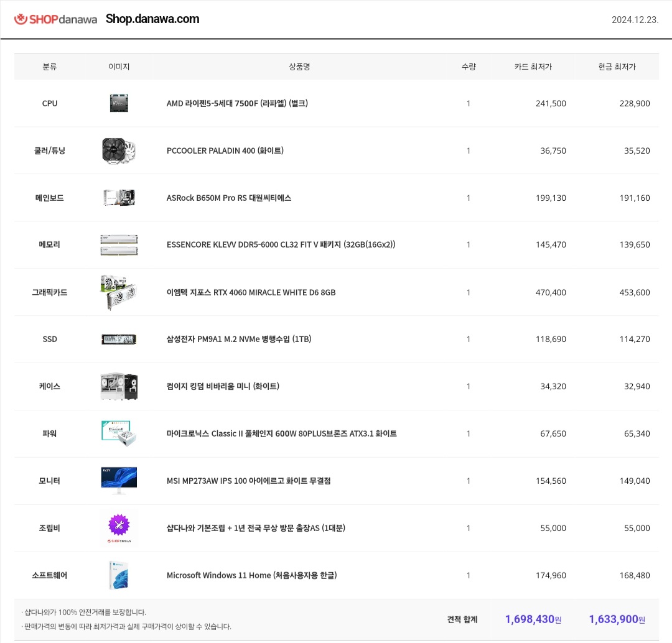Click SSD card price 118,690
Viewport: 672px width, 643px height.
click(x=551, y=340)
